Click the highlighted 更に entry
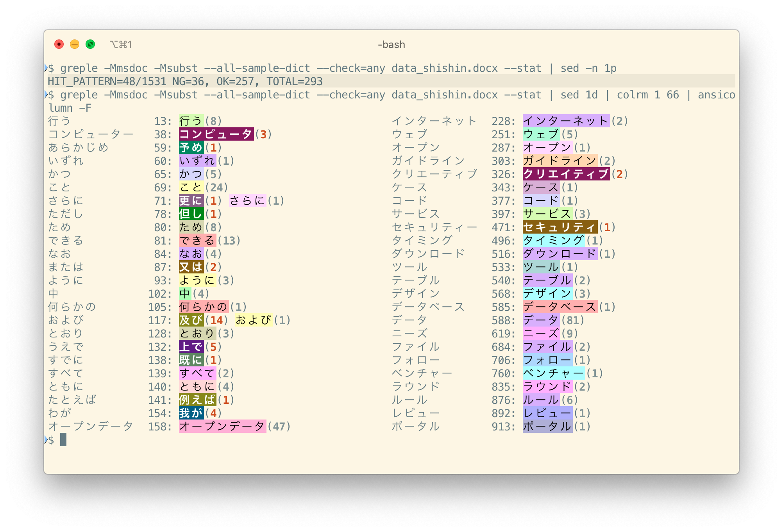Screen dimensions: 783x532 (x=191, y=201)
